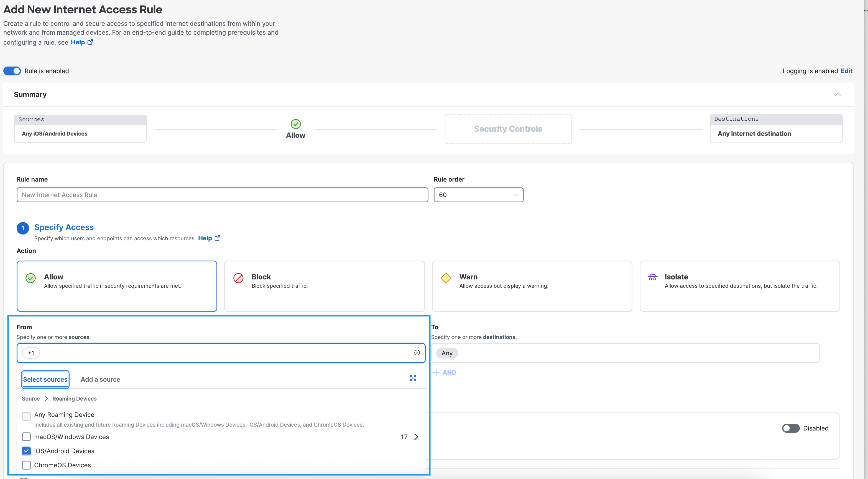868x479 pixels.
Task: Enable the Disabled toggle switch
Action: coord(790,428)
